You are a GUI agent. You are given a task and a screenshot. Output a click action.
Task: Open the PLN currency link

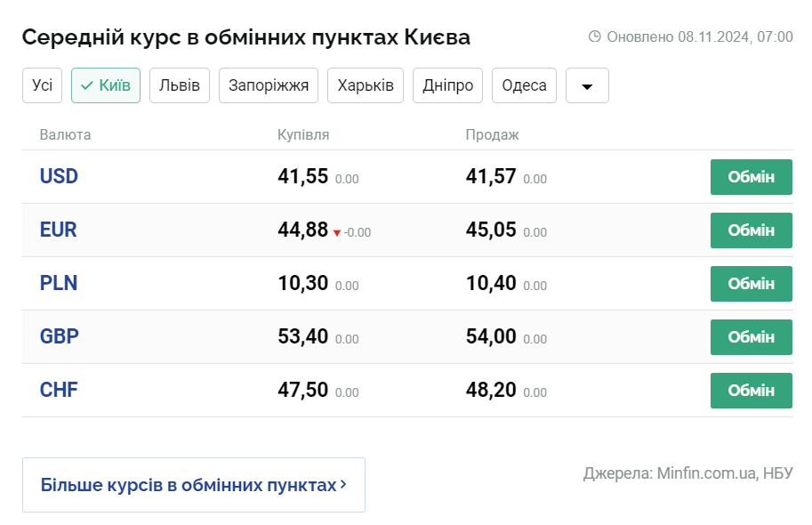tap(59, 284)
